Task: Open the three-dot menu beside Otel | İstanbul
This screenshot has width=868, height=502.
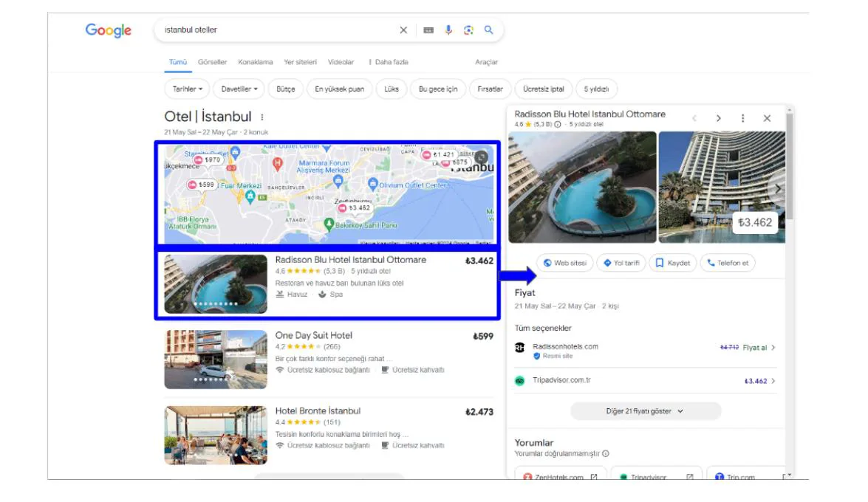Action: point(262,117)
